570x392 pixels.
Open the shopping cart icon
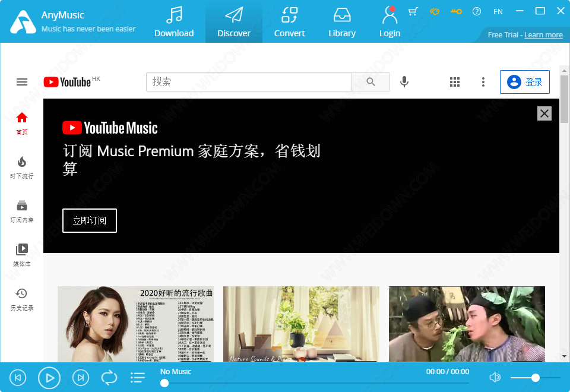413,12
